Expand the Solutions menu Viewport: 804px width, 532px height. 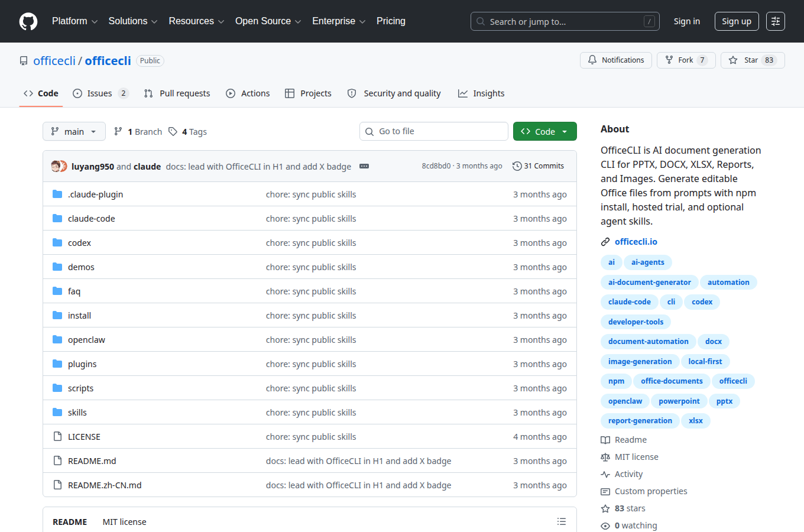pyautogui.click(x=133, y=21)
